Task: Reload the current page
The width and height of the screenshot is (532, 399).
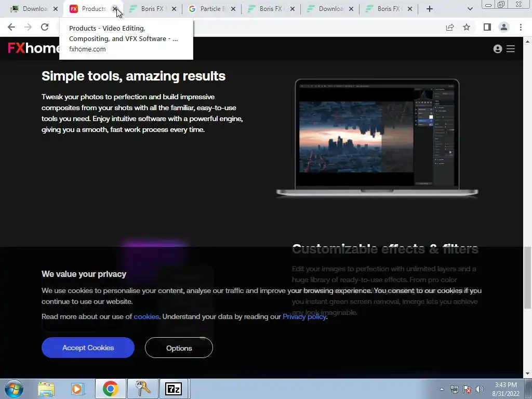Action: [45, 27]
